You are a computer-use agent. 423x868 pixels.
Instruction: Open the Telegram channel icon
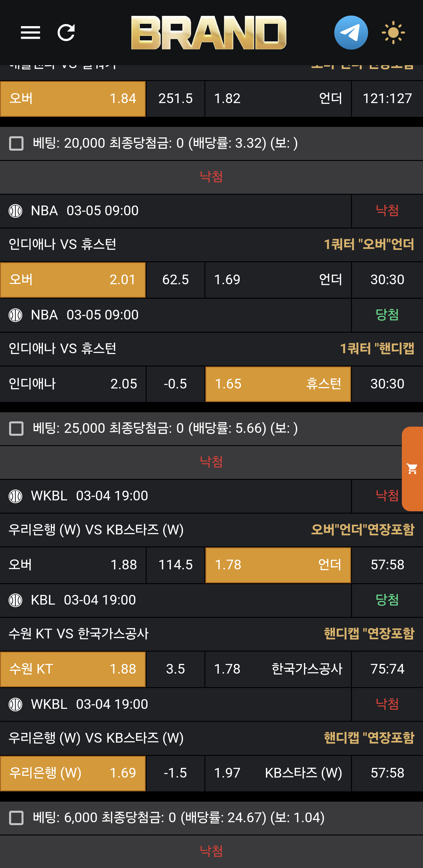pyautogui.click(x=351, y=33)
